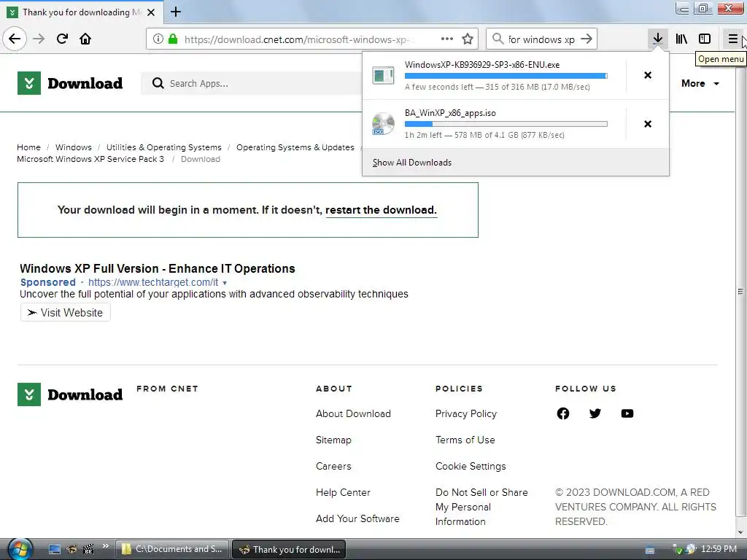Open the Careers link

coord(333,466)
